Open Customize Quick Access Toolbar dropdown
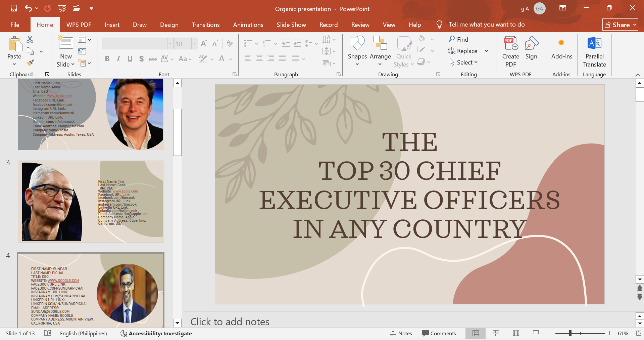Viewport: 644px width, 340px height. pyautogui.click(x=91, y=8)
